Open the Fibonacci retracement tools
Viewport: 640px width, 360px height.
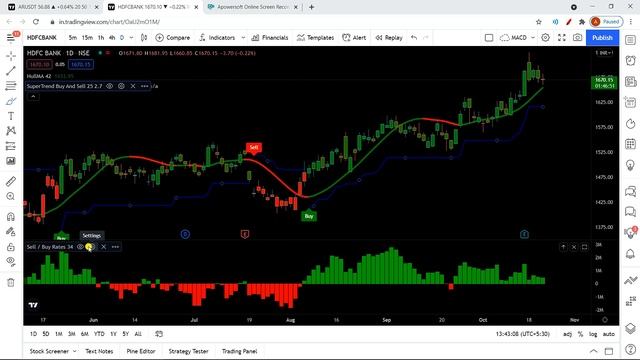(x=11, y=86)
